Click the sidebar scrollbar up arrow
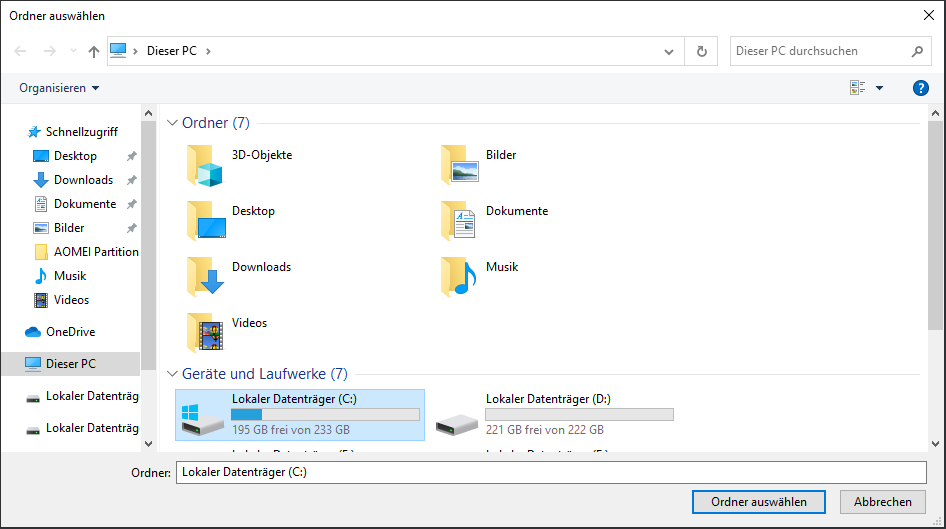Viewport: 946px width, 529px height. point(148,113)
